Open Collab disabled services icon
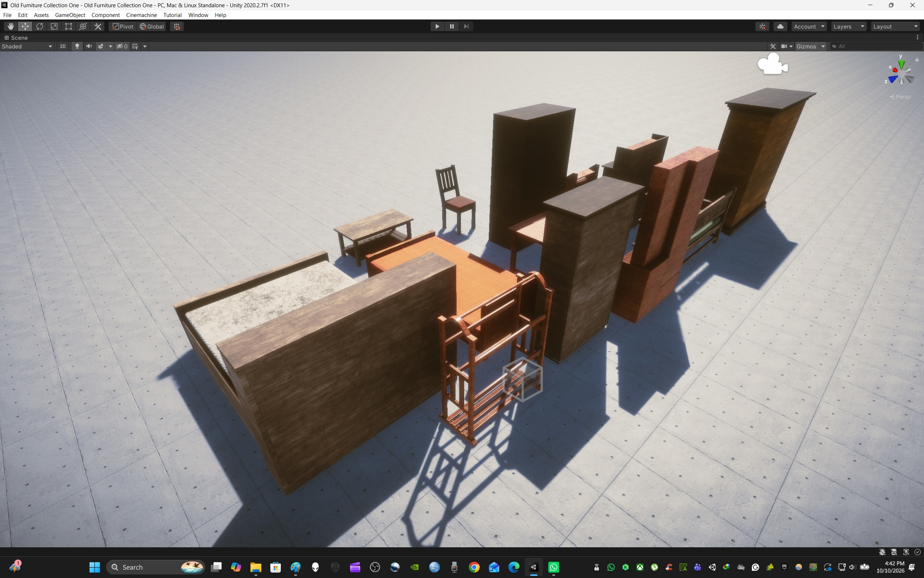This screenshot has height=578, width=924. pyautogui.click(x=763, y=26)
